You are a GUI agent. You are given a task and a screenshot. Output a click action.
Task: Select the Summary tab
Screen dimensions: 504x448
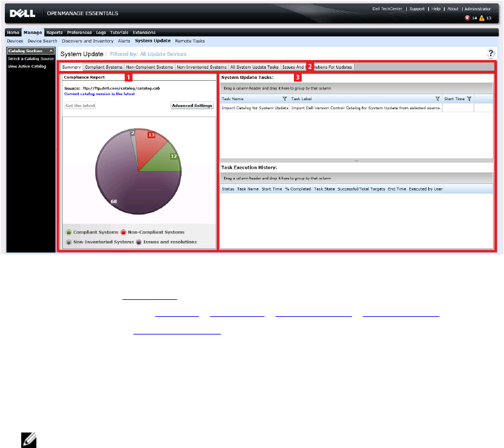[72, 67]
